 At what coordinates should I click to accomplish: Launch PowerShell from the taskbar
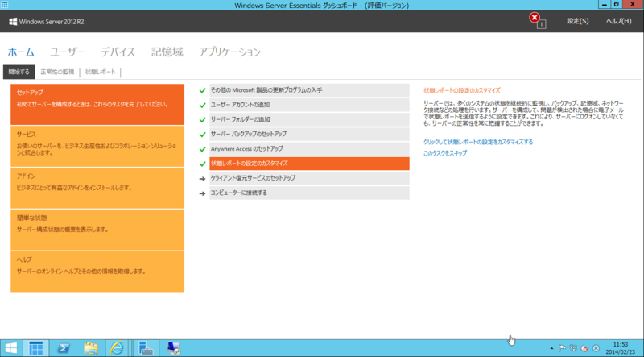click(x=63, y=348)
